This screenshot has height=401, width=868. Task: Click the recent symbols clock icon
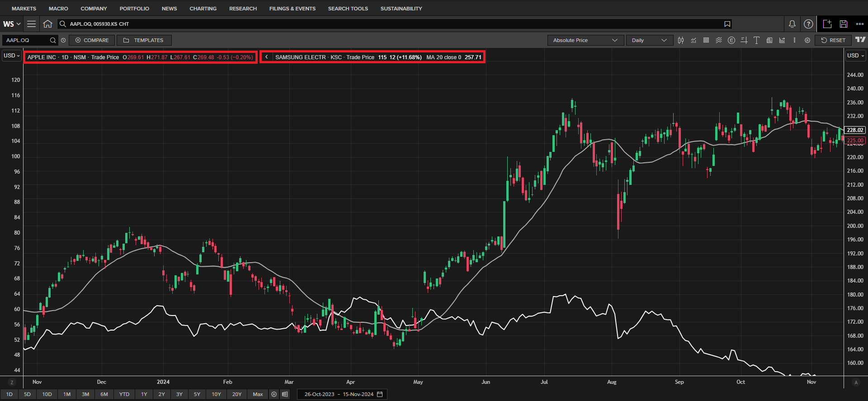(63, 40)
